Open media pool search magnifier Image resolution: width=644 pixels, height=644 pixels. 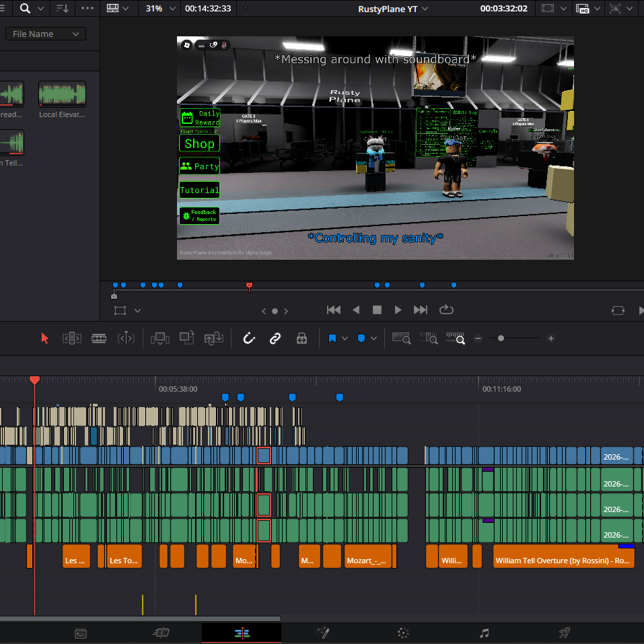(x=25, y=8)
